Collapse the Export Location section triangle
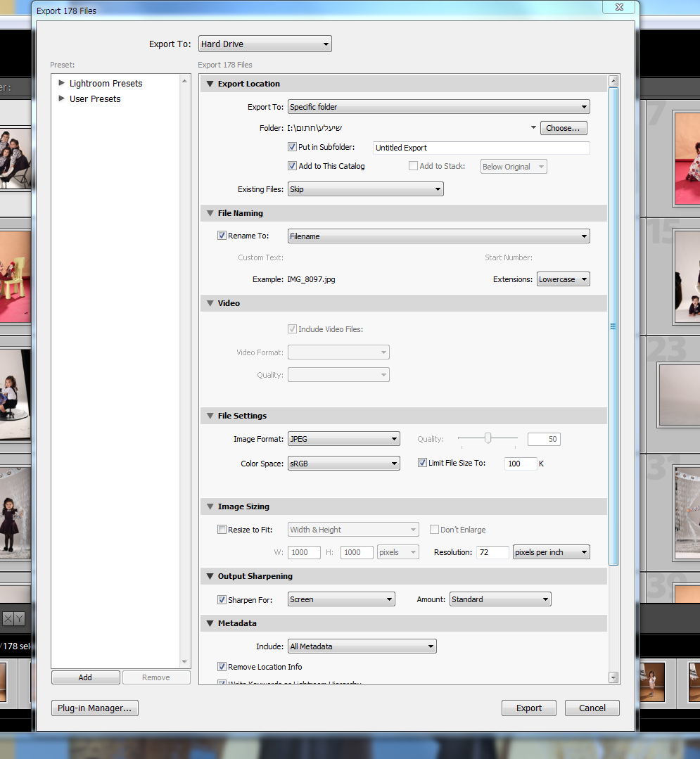 (210, 84)
